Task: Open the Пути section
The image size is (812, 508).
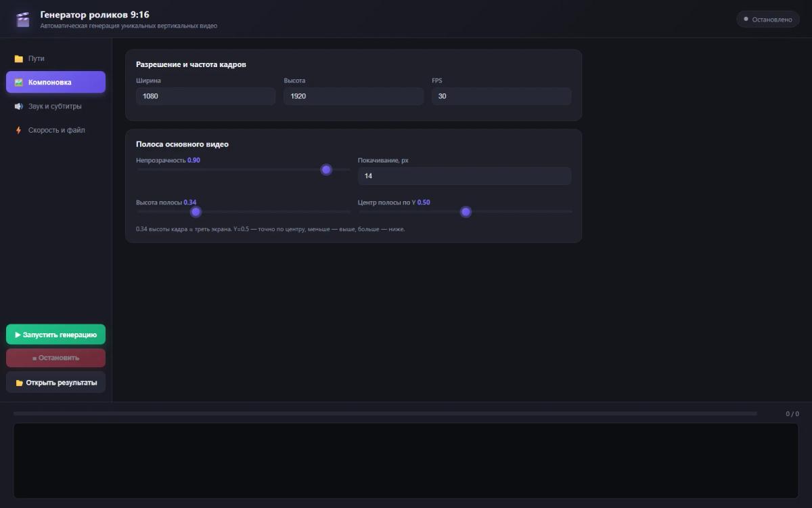Action: [x=55, y=58]
